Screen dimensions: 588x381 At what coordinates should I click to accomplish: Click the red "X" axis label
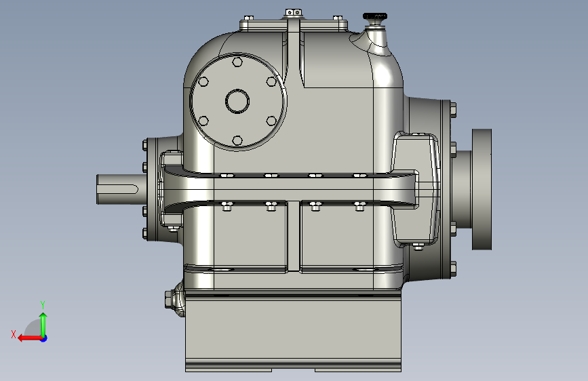click(14, 334)
